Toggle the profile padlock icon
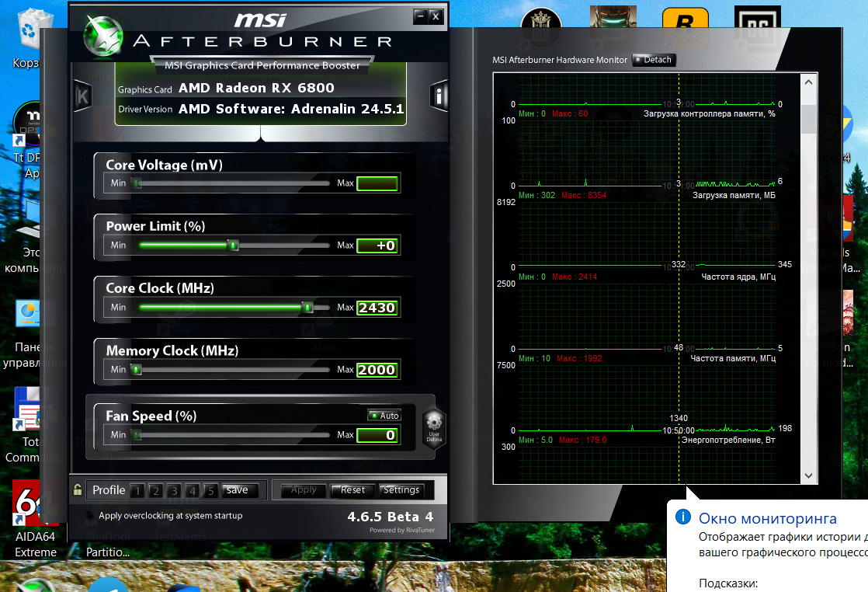 pos(78,489)
